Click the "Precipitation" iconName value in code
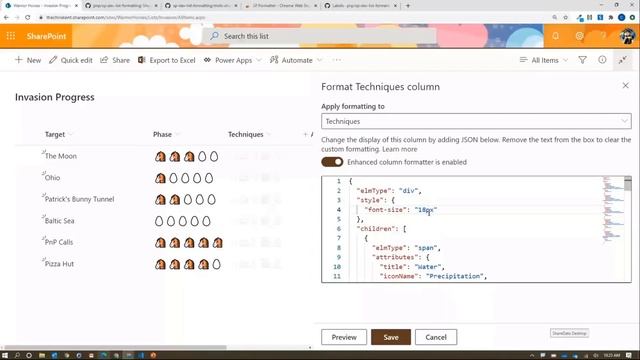 (x=454, y=276)
